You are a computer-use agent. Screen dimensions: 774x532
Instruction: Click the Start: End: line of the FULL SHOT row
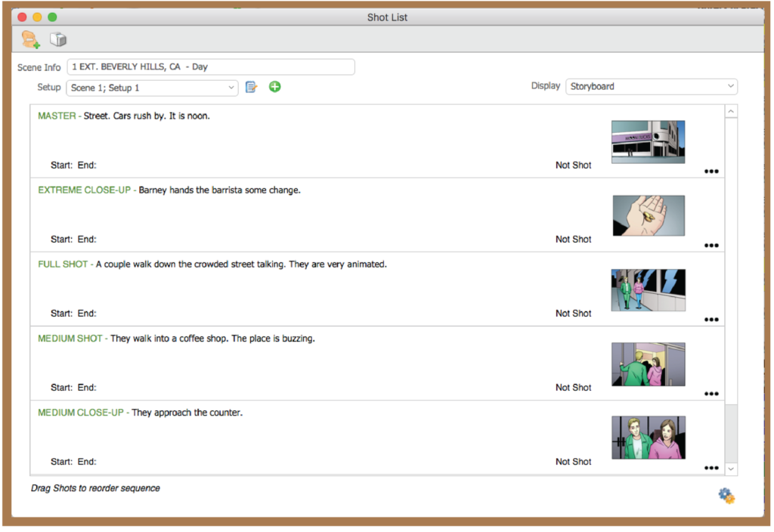(73, 314)
